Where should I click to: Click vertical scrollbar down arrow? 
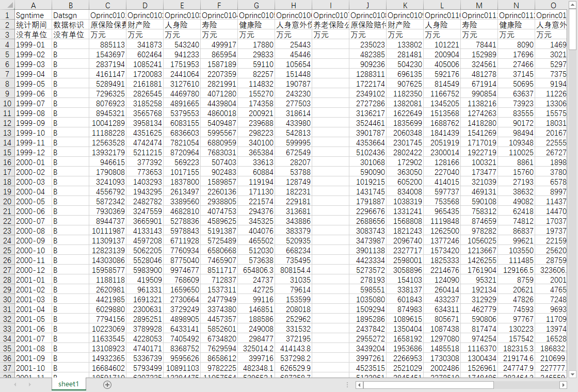tap(572, 374)
